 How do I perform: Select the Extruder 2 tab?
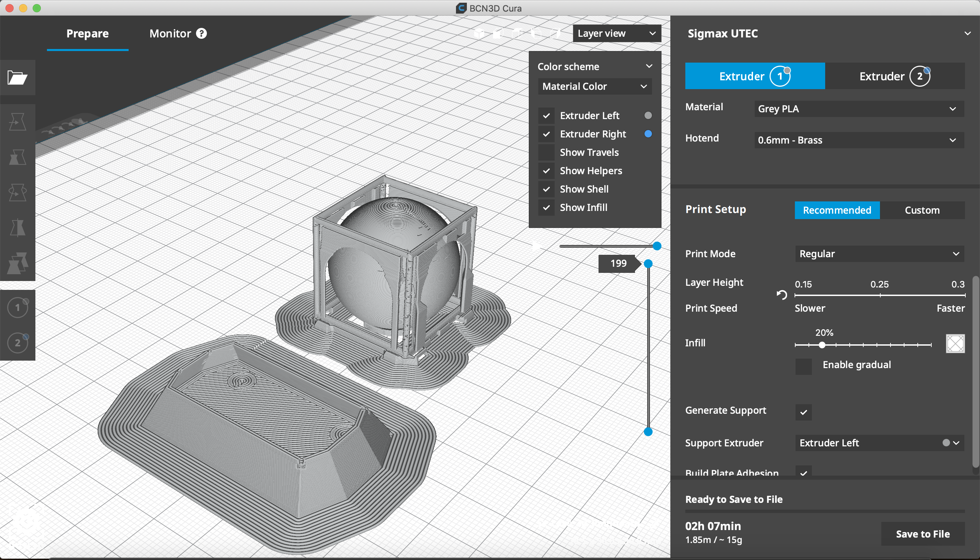(x=895, y=76)
